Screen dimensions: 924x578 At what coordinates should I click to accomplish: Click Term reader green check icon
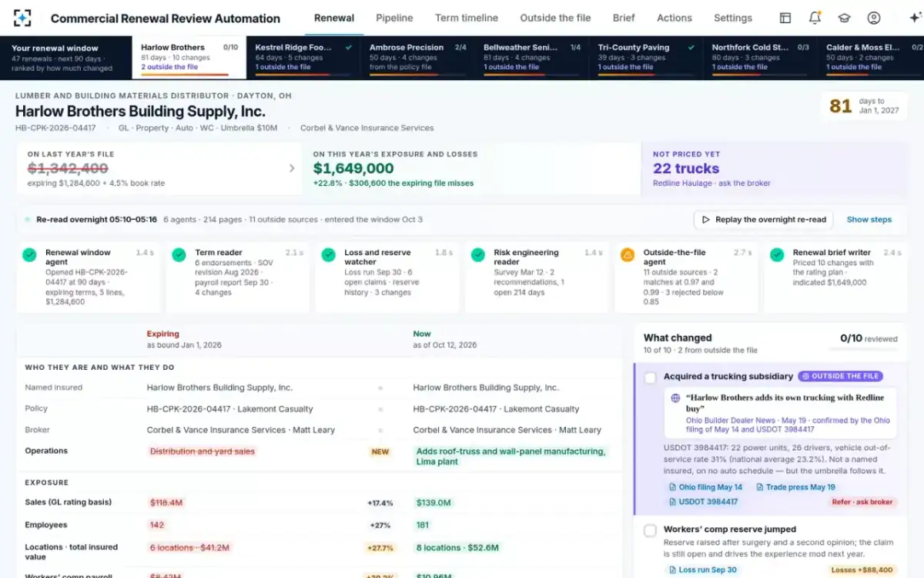(179, 254)
